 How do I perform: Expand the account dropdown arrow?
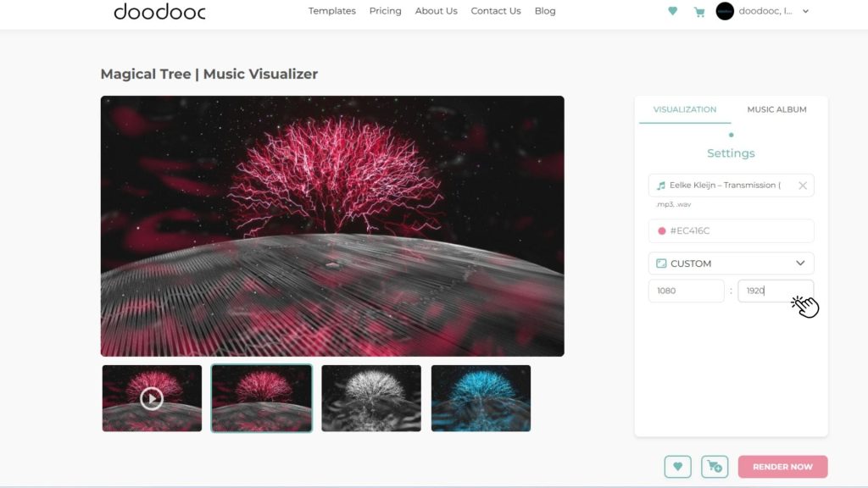[x=805, y=12]
